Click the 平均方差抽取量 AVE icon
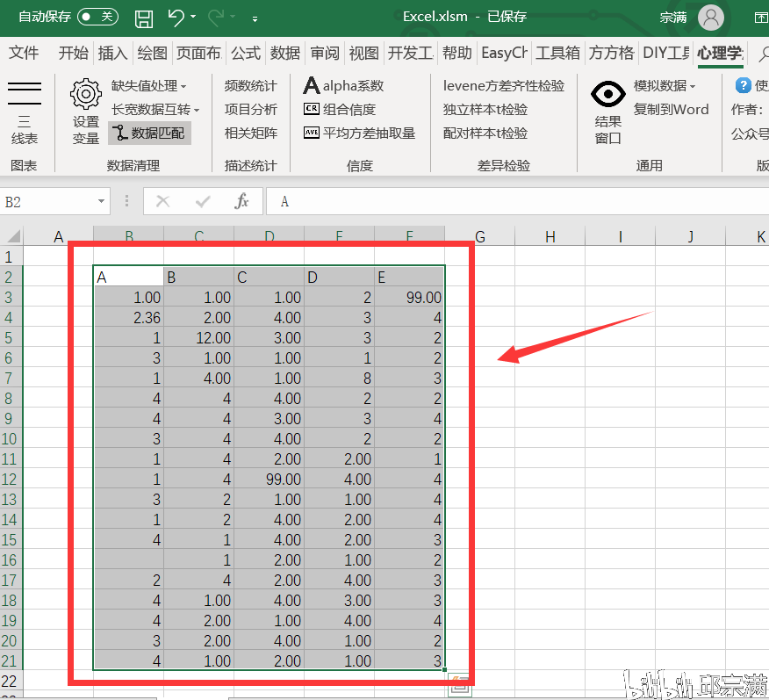The width and height of the screenshot is (769, 700). tap(312, 133)
